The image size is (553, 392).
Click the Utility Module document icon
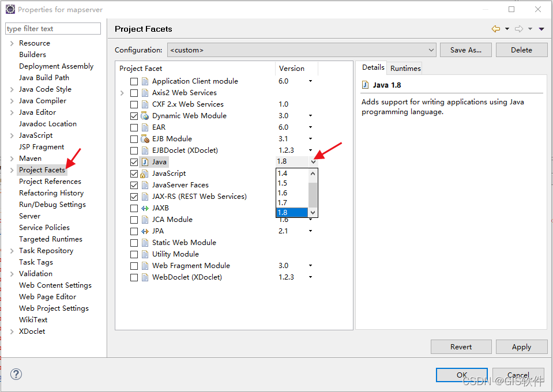click(x=145, y=254)
